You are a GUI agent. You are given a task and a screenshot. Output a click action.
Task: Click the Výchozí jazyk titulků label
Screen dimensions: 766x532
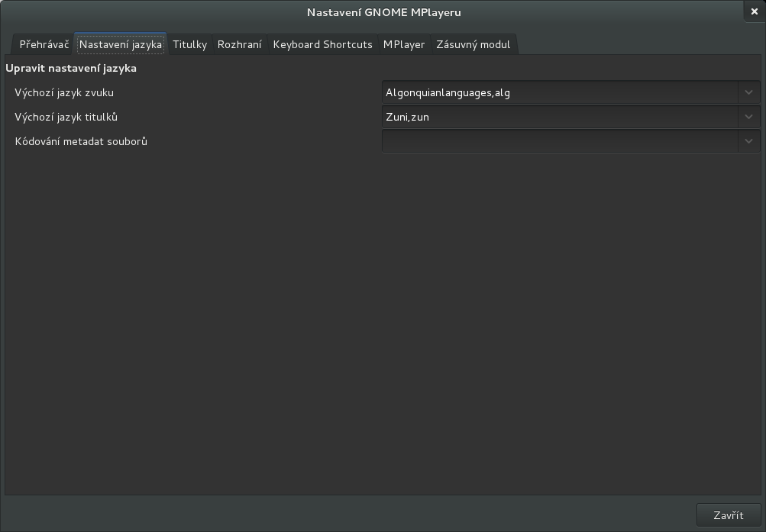tap(66, 117)
